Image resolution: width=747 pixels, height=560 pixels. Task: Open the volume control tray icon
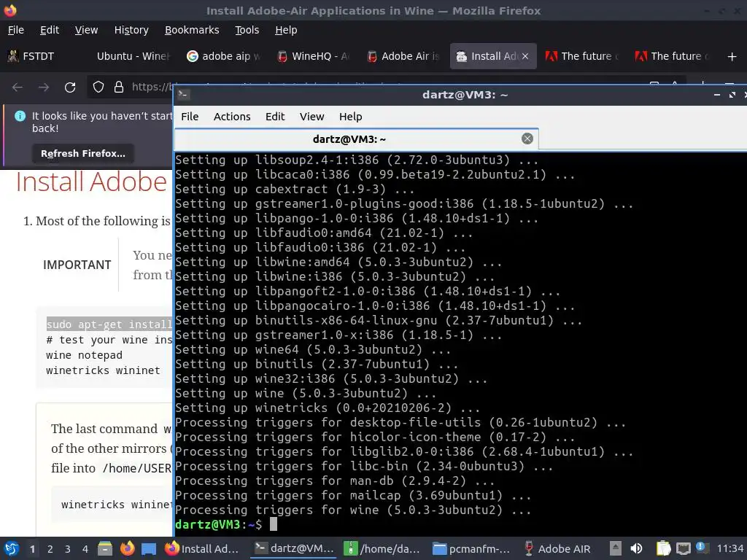point(636,548)
